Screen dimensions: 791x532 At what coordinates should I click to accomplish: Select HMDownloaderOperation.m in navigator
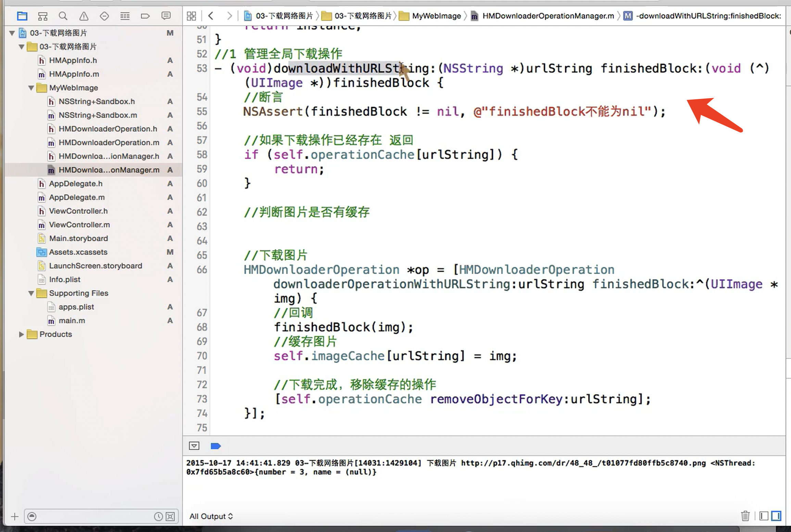click(109, 142)
